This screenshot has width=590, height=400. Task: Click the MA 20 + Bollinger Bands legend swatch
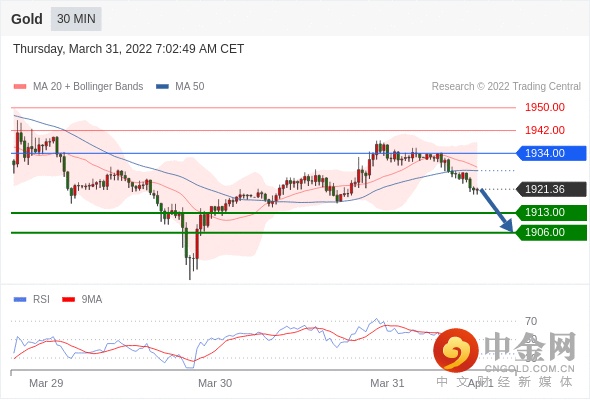click(20, 87)
